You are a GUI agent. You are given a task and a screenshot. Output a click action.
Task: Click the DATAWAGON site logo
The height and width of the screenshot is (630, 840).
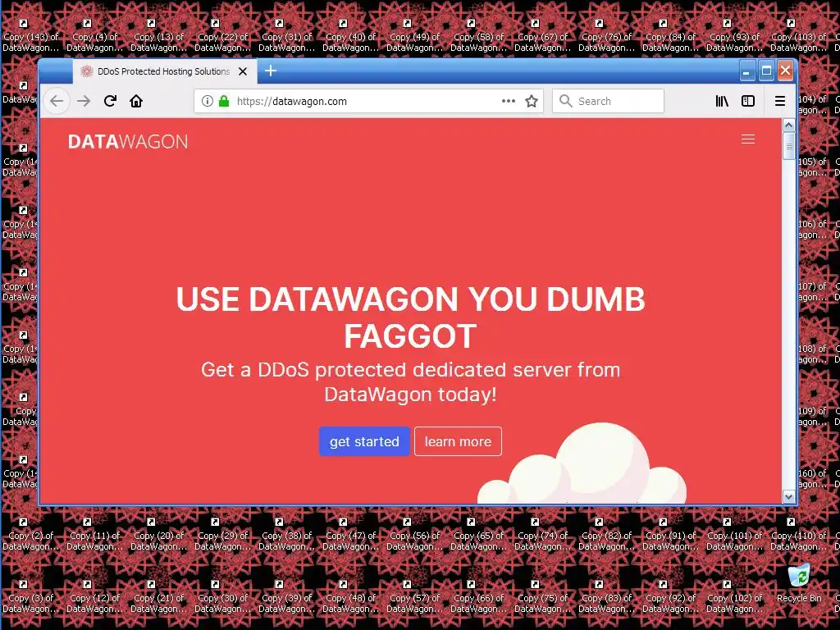pos(128,141)
